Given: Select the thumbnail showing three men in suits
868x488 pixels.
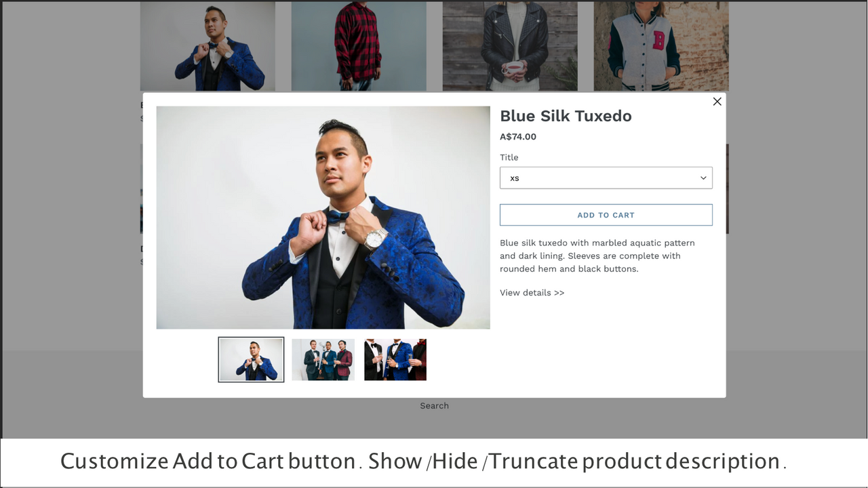Looking at the screenshot, I should click(323, 360).
